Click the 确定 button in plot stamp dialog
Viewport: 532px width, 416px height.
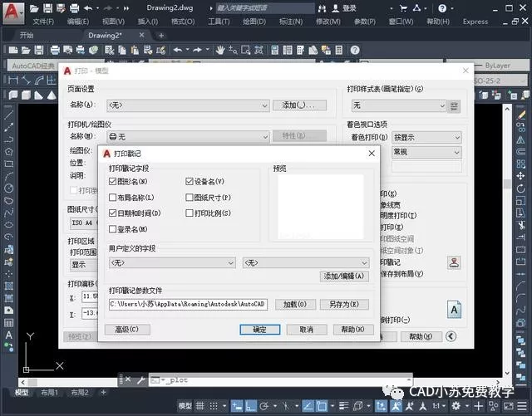pyautogui.click(x=260, y=330)
